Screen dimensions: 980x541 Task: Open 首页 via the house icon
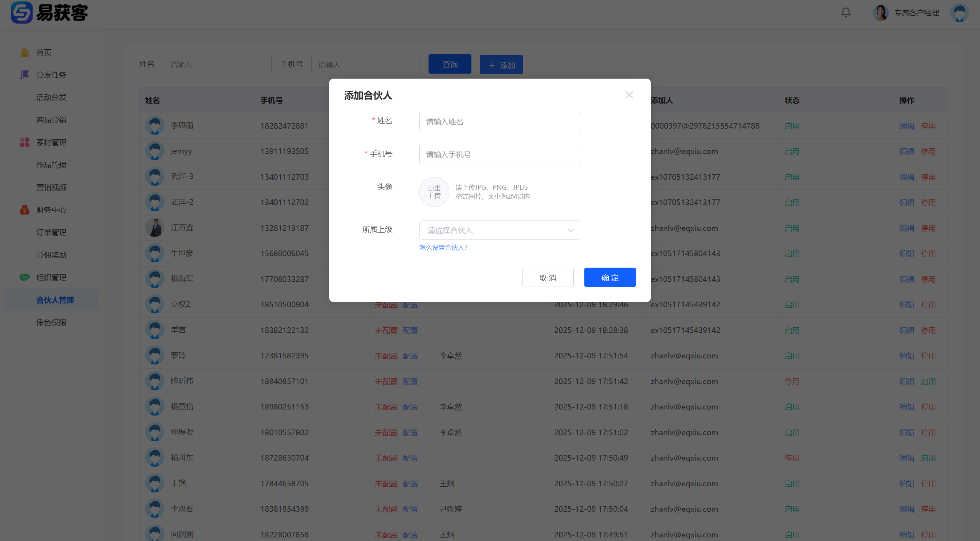coord(25,53)
